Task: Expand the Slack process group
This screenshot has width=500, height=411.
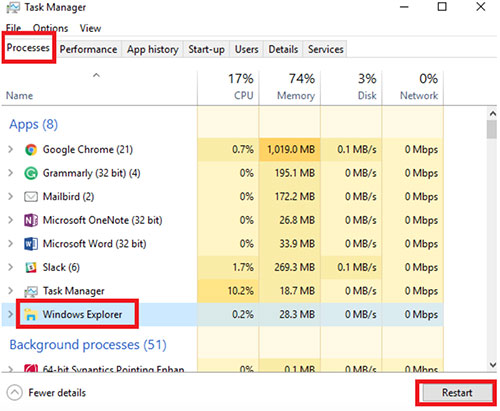Action: pos(11,267)
